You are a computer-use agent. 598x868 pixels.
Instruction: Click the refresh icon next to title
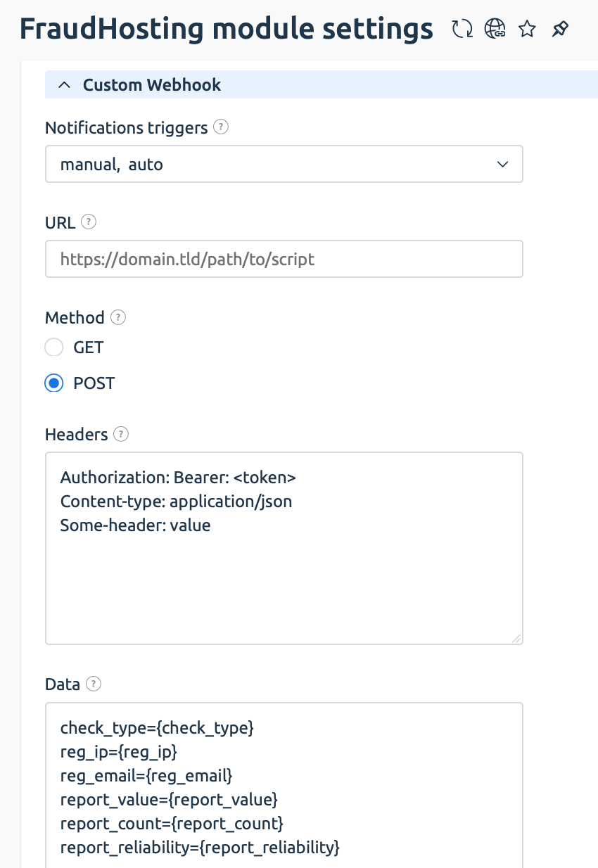click(x=462, y=30)
